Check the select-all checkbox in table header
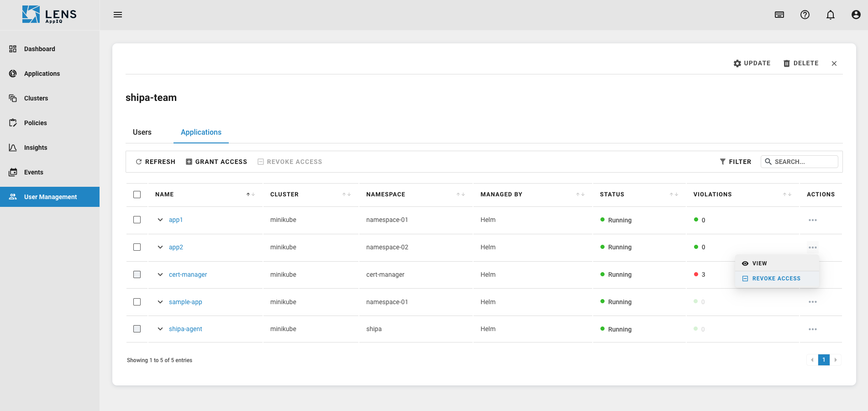Screen dimensions: 868x411 tap(137, 194)
